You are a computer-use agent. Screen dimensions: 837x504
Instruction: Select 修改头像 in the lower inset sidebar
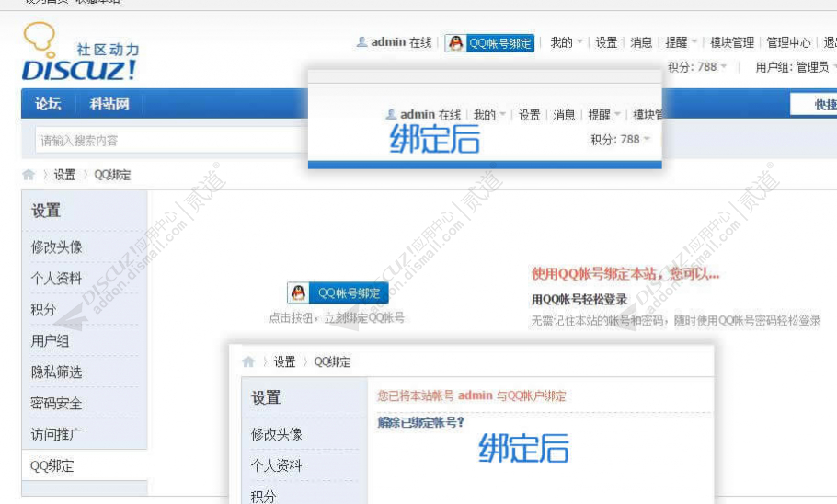tap(277, 434)
